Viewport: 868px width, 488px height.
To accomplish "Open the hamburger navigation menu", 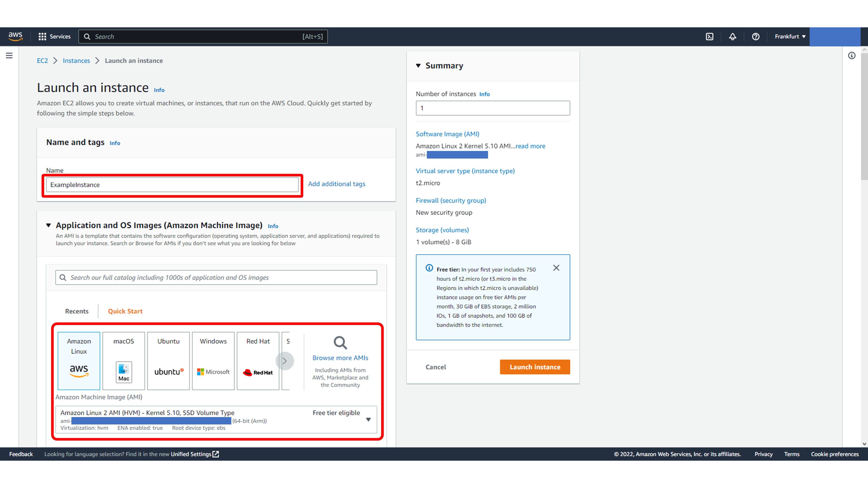I will pyautogui.click(x=9, y=56).
